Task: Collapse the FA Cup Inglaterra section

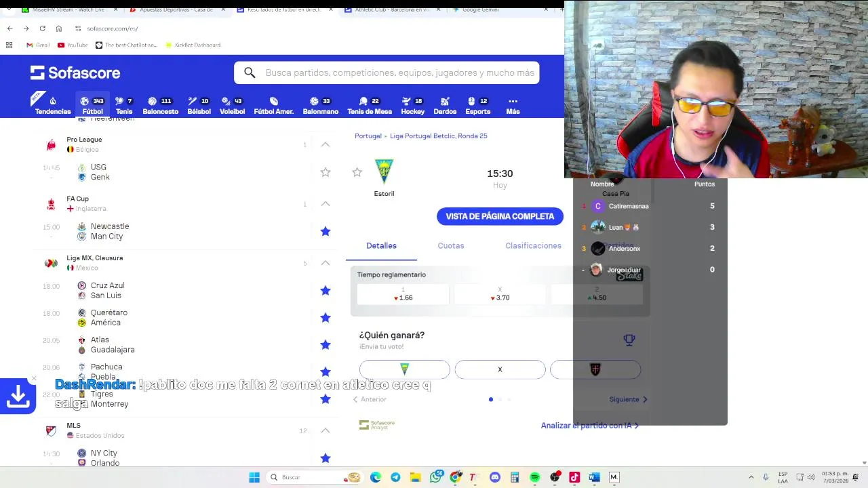Action: tap(325, 203)
